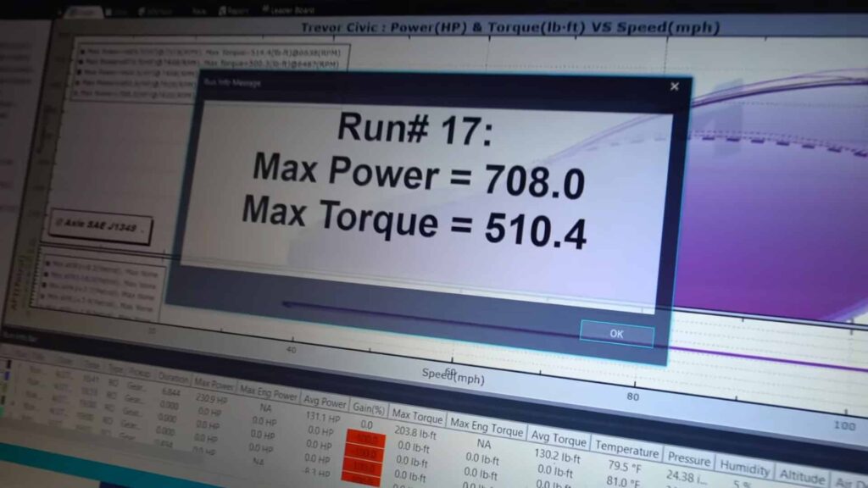This screenshot has width=868, height=488.
Task: Click the 40 mph axis tick label
Action: [x=292, y=350]
